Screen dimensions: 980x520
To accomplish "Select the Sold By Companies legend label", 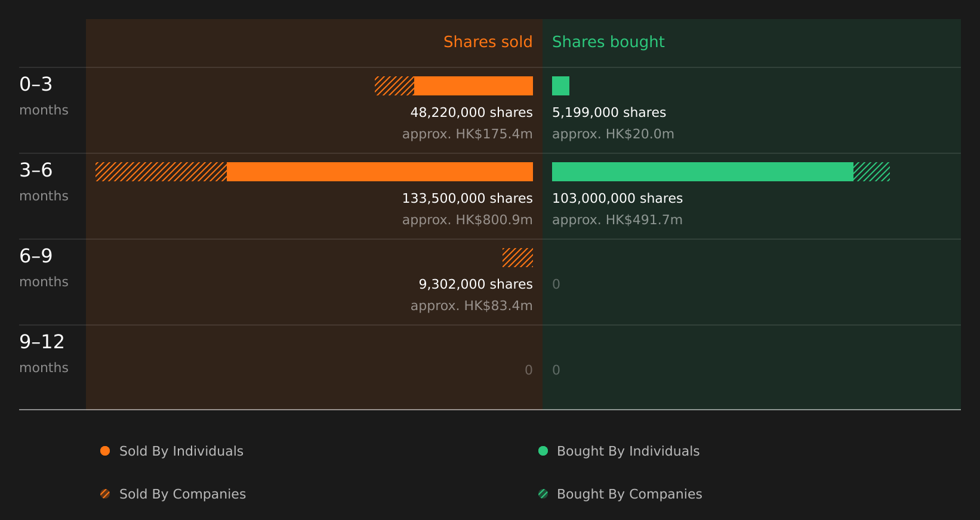I will click(x=183, y=494).
